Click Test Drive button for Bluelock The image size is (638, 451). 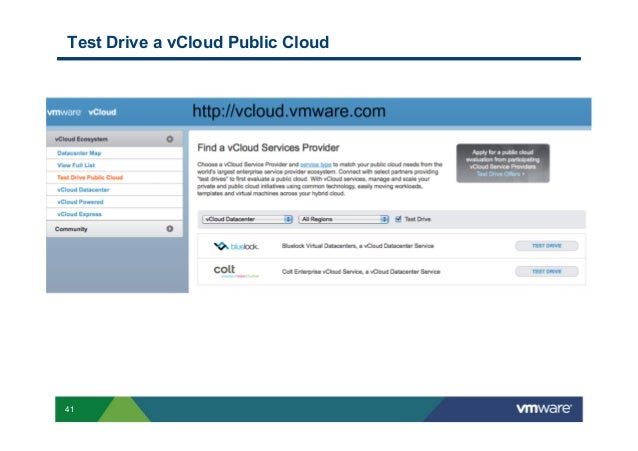click(546, 246)
